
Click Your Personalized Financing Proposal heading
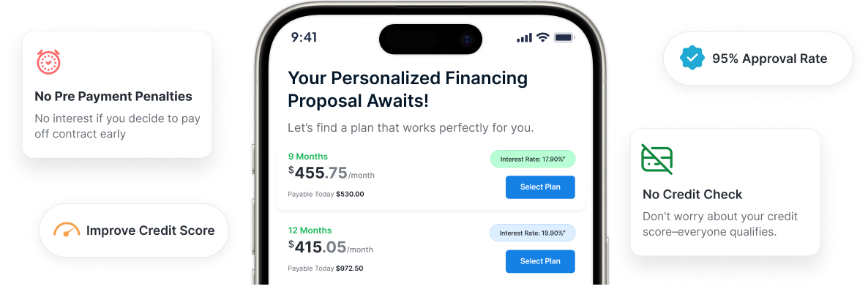pos(408,89)
